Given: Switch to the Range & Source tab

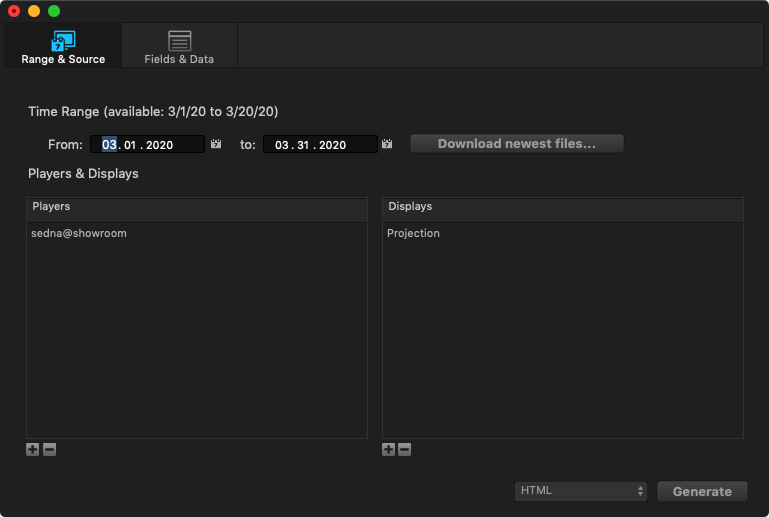Looking at the screenshot, I should (x=63, y=46).
